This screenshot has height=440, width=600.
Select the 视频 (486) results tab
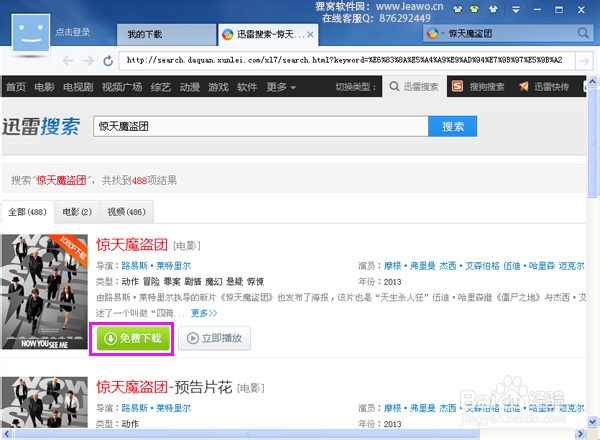127,212
